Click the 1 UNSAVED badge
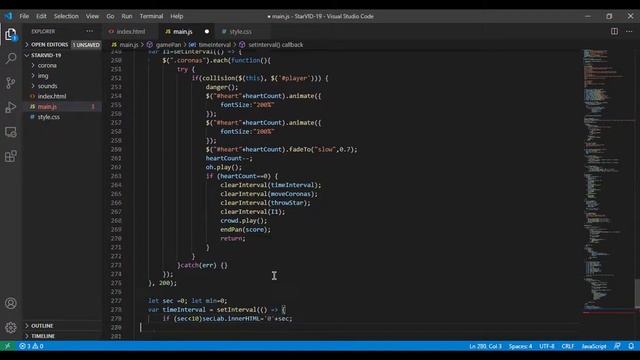 [x=86, y=44]
